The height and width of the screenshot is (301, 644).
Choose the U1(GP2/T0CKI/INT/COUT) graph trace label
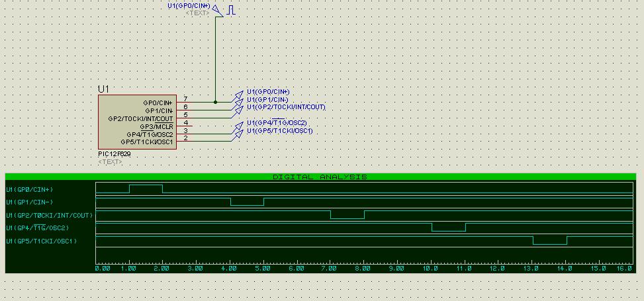tap(50, 216)
